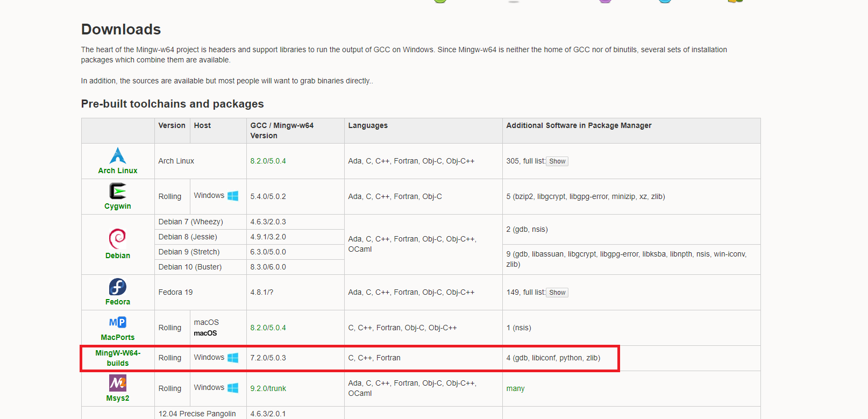Click the Msys2 logo icon

click(118, 383)
